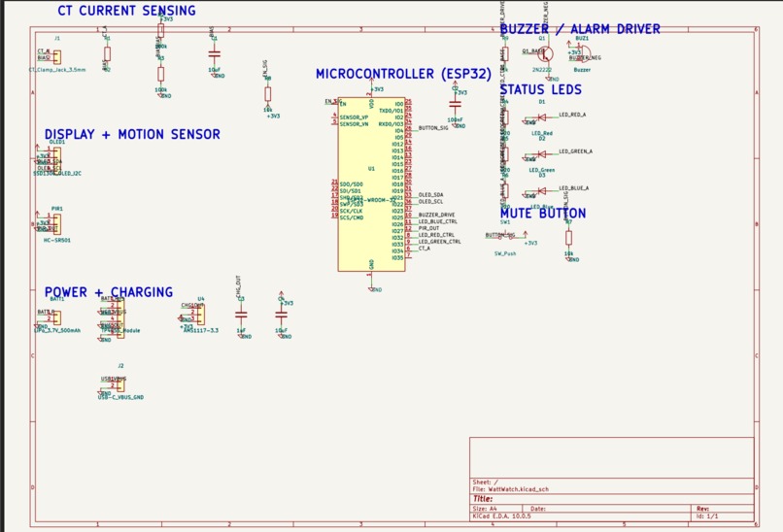
Task: Click the BUZZER_DRIVE net label
Action: pos(436,216)
